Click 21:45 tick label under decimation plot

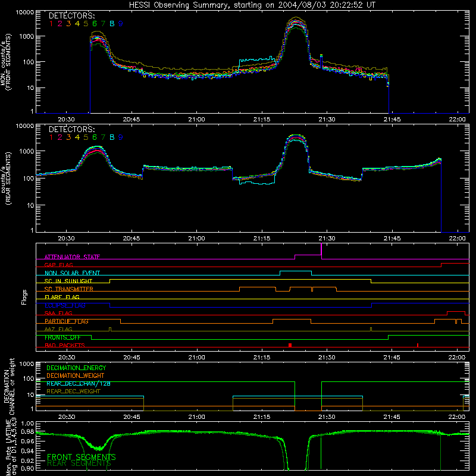tap(392, 417)
